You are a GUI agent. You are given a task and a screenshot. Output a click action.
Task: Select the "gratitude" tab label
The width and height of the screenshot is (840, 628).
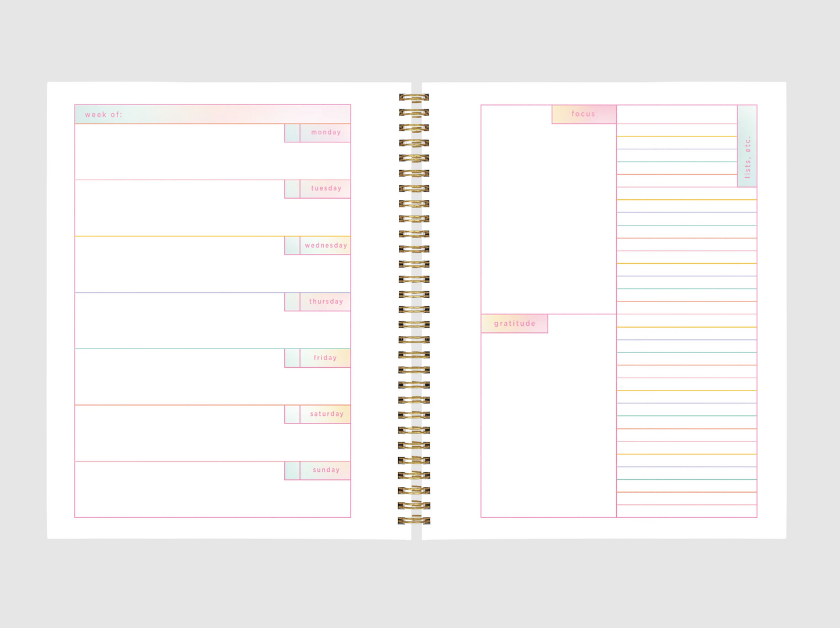514,324
